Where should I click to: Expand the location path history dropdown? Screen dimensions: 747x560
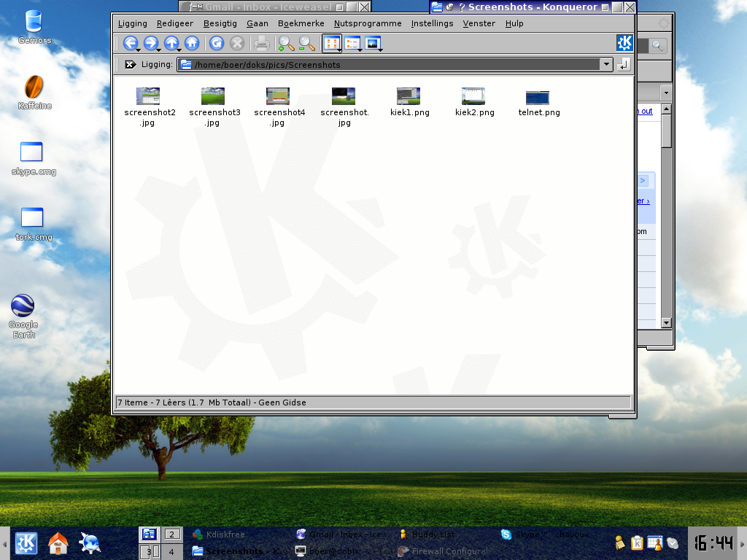click(x=605, y=64)
